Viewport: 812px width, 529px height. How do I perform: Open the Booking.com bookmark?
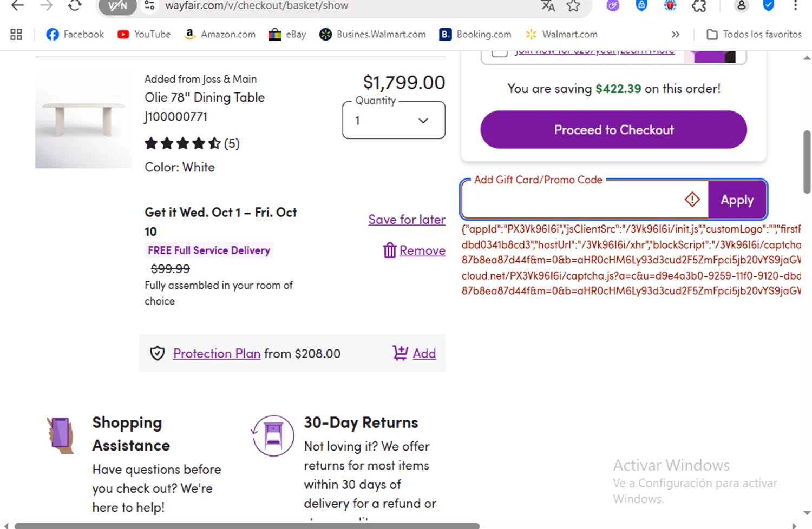(x=475, y=34)
